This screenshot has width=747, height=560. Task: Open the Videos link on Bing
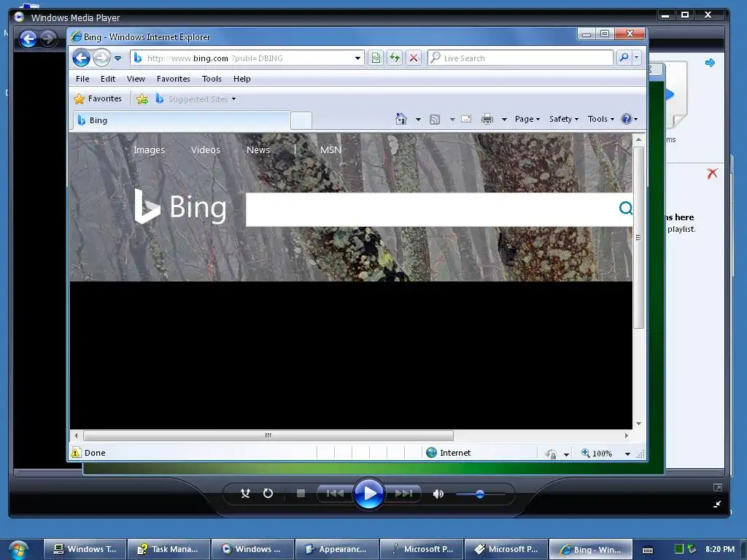tap(205, 149)
